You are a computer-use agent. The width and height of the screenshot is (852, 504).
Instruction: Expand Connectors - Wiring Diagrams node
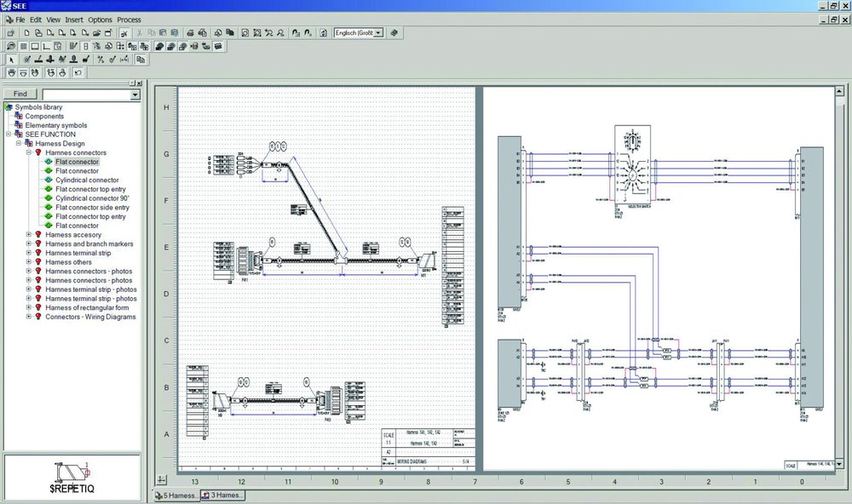tap(29, 317)
